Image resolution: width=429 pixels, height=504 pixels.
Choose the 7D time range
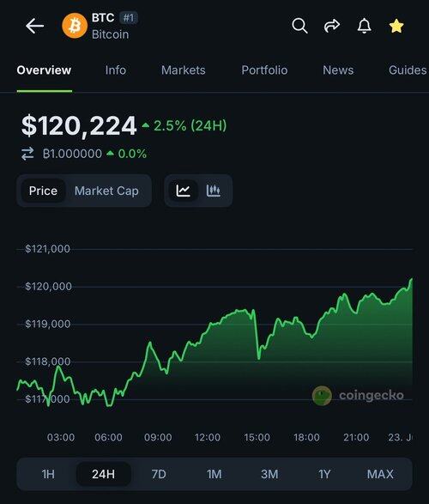point(159,474)
